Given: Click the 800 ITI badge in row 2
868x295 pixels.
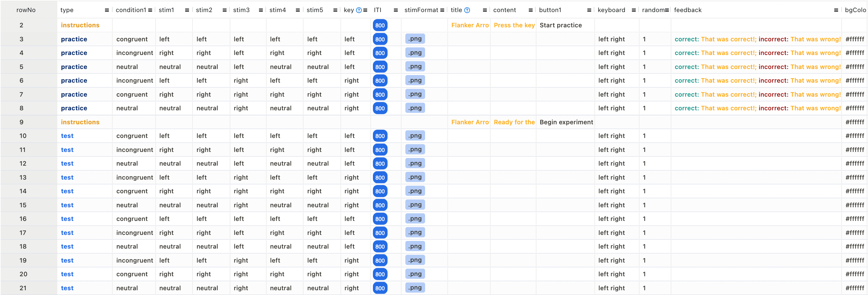Looking at the screenshot, I should (380, 25).
